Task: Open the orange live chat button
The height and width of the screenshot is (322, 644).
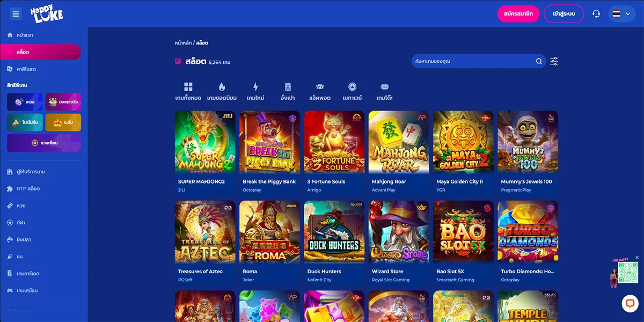Action: [x=630, y=303]
